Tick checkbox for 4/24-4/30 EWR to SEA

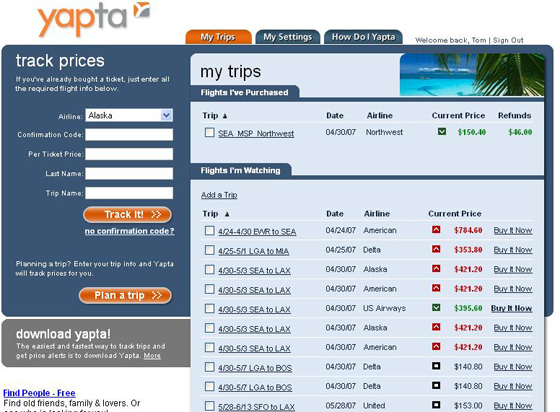click(x=210, y=231)
